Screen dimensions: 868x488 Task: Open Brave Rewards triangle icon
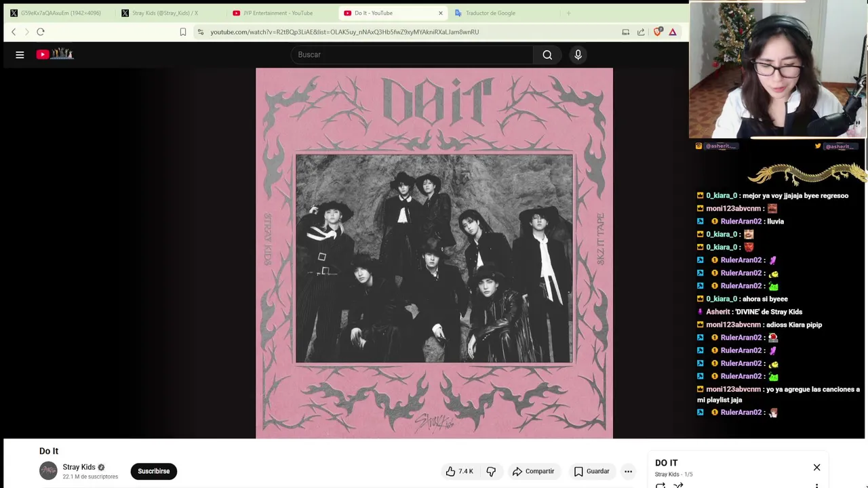click(x=673, y=32)
